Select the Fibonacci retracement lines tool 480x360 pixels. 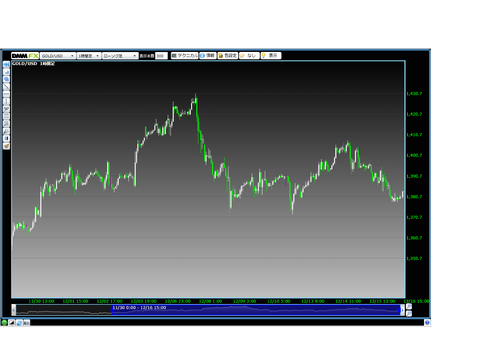click(6, 116)
